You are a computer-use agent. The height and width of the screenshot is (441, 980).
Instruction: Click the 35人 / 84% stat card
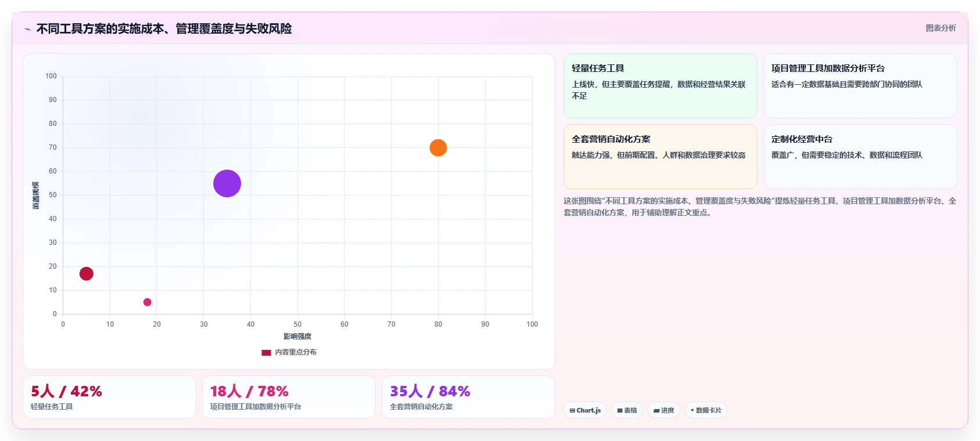[468, 397]
